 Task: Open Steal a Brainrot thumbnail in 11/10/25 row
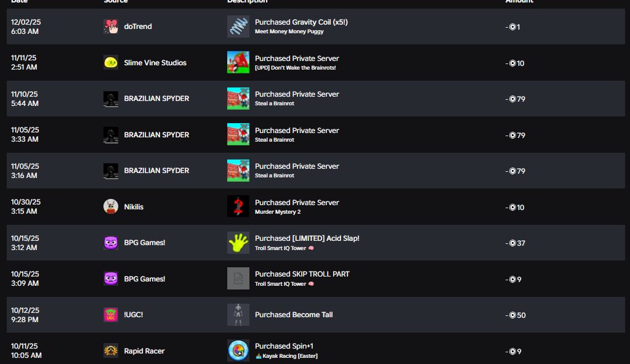pos(238,99)
